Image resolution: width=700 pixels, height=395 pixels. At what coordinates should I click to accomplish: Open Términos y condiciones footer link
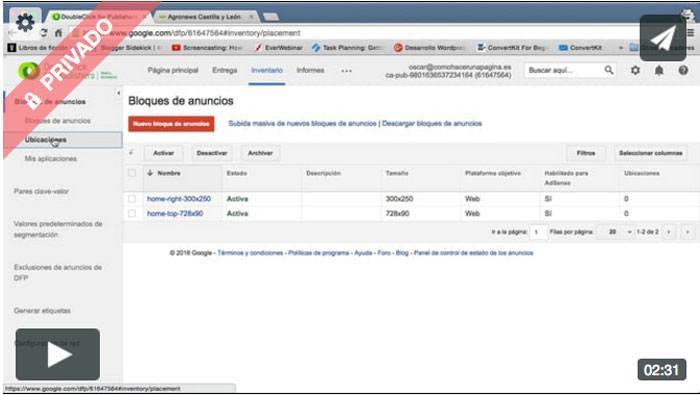pos(250,253)
